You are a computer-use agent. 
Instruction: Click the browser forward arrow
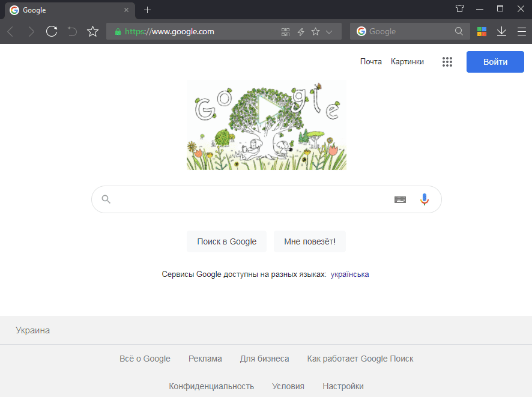pos(31,32)
